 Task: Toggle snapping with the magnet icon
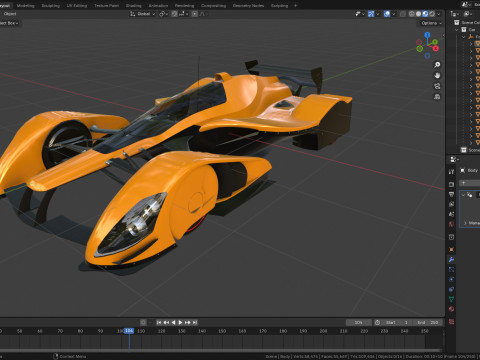174,14
